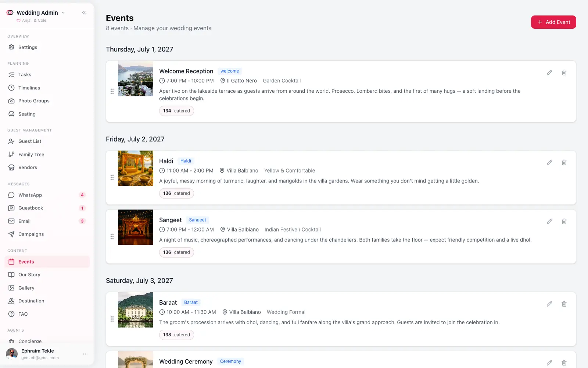Viewport: 588px width, 368px height.
Task: Click the Baraat reorder handle
Action: click(x=112, y=319)
